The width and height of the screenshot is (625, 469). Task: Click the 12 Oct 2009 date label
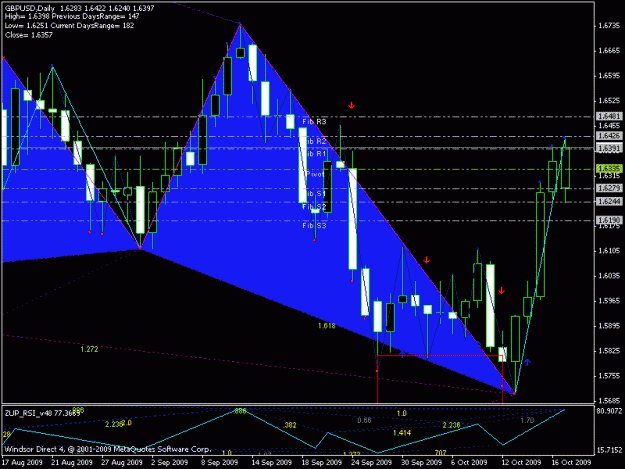tap(521, 463)
